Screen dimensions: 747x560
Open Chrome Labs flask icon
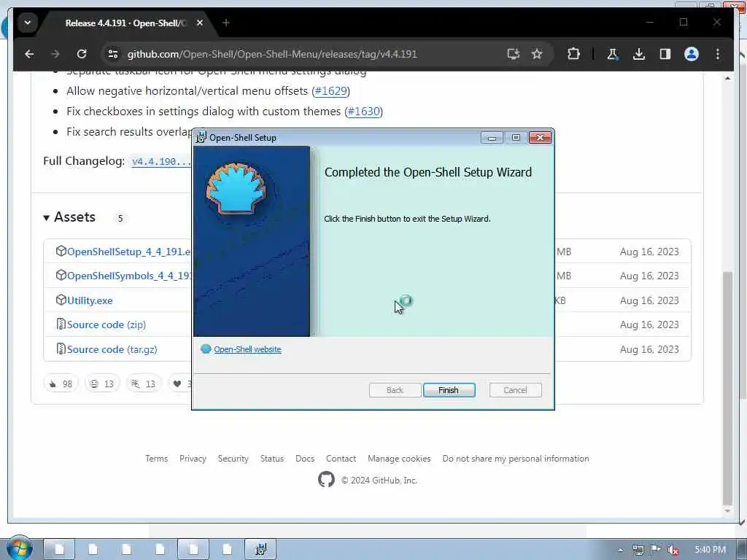click(x=612, y=54)
